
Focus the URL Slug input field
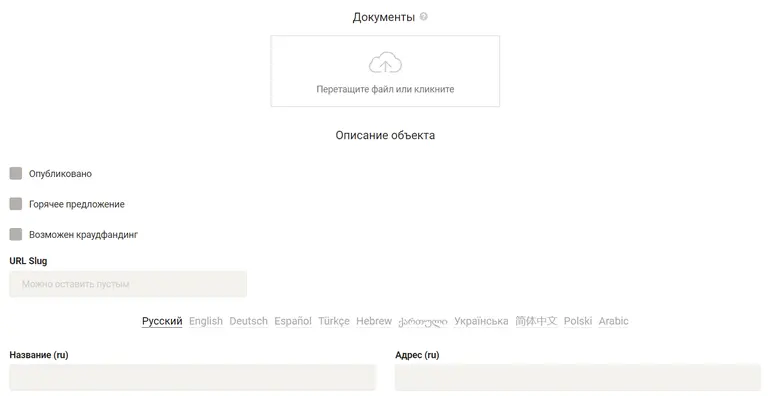tap(128, 284)
